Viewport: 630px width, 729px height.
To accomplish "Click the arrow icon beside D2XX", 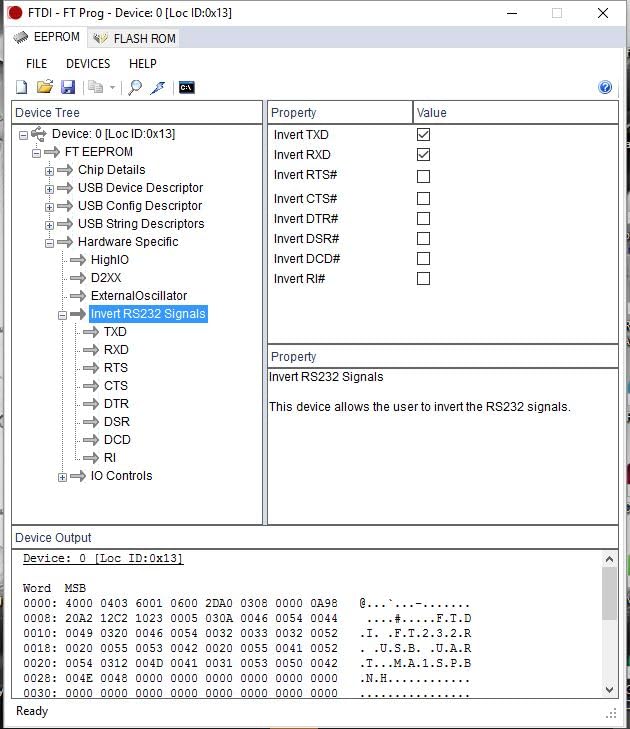I will click(x=78, y=278).
